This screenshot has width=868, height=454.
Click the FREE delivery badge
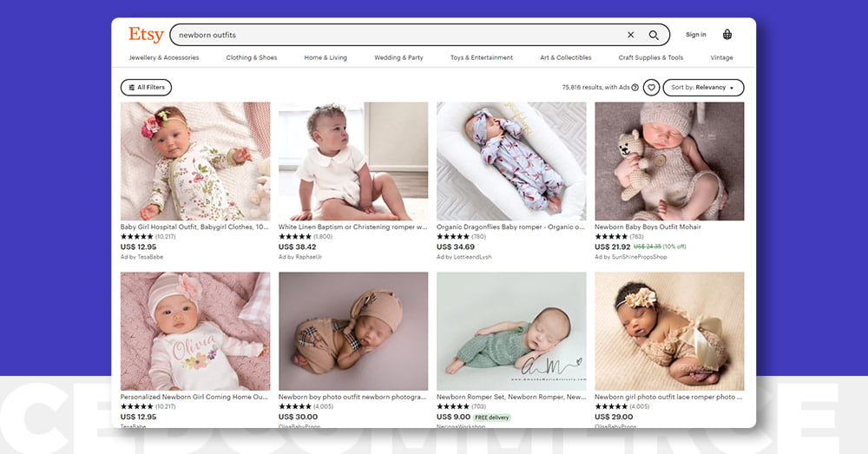pos(491,418)
